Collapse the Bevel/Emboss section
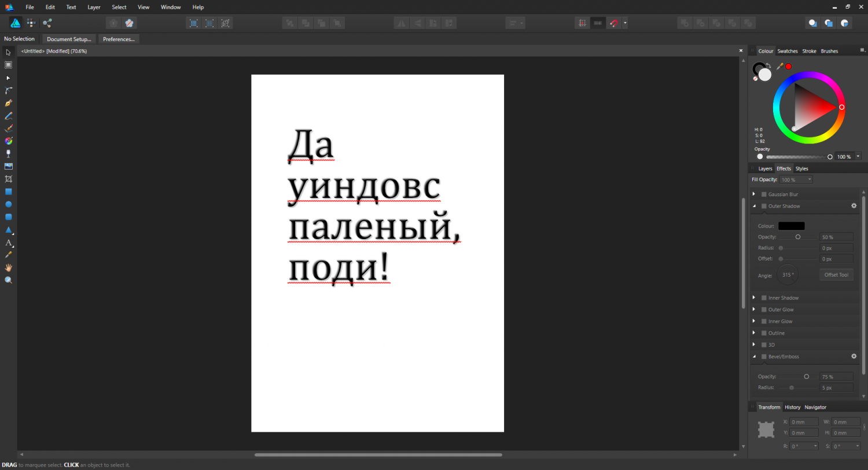The image size is (868, 470). tap(754, 357)
